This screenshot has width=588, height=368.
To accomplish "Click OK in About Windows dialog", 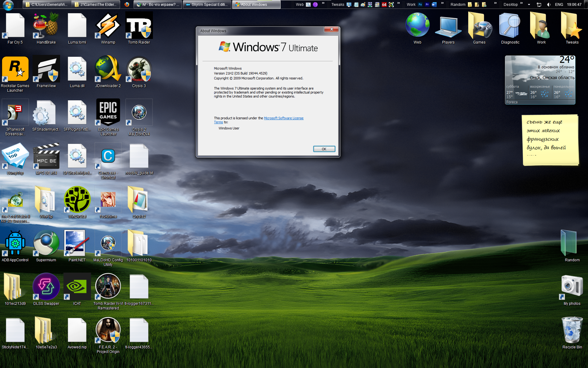I will click(324, 149).
